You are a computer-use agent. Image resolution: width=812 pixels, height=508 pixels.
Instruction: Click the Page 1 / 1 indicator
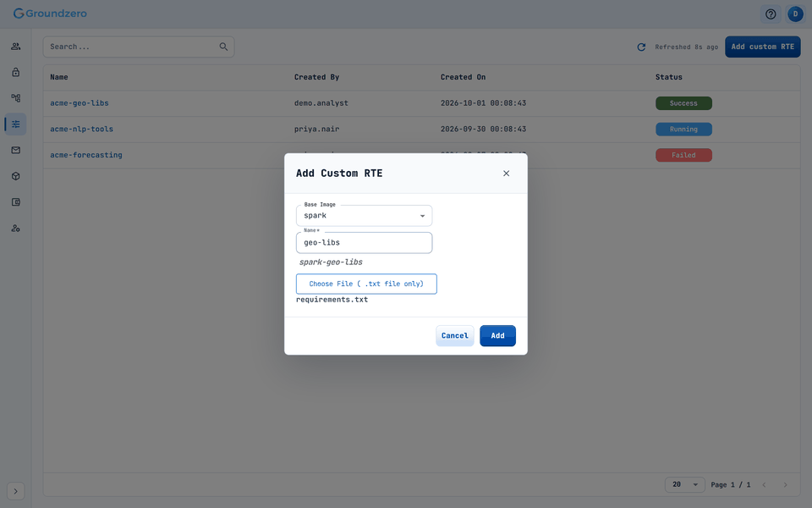(730, 484)
